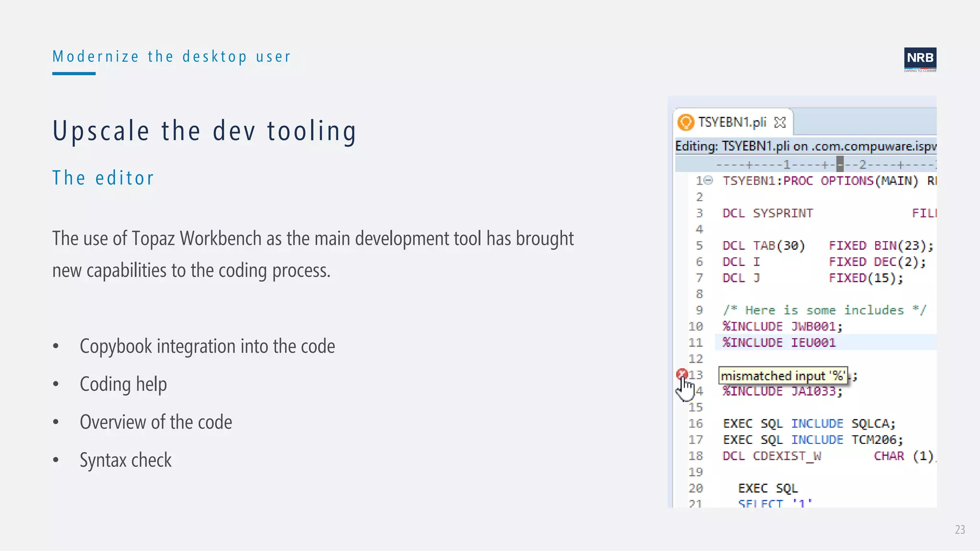Click the red error marker beside line 13
The image size is (980, 551).
(682, 374)
